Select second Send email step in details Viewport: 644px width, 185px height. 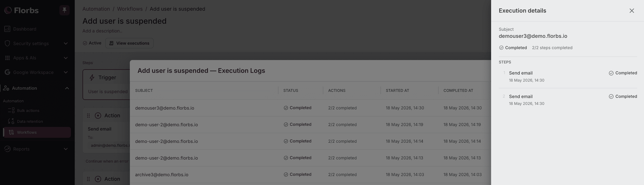[568, 100]
